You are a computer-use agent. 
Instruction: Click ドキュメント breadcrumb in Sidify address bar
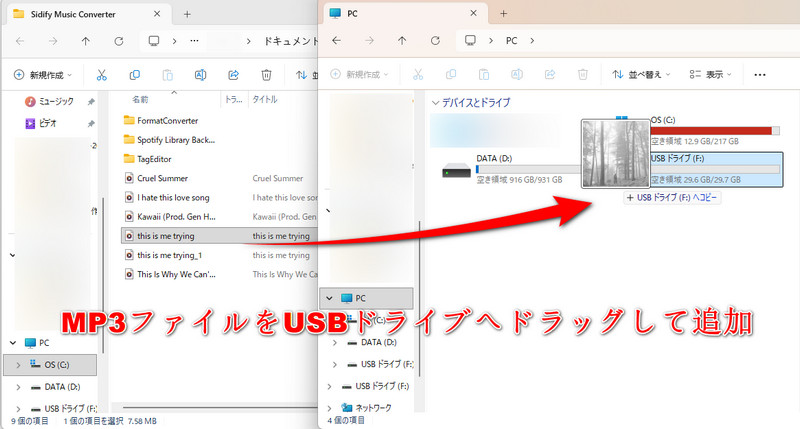click(291, 41)
